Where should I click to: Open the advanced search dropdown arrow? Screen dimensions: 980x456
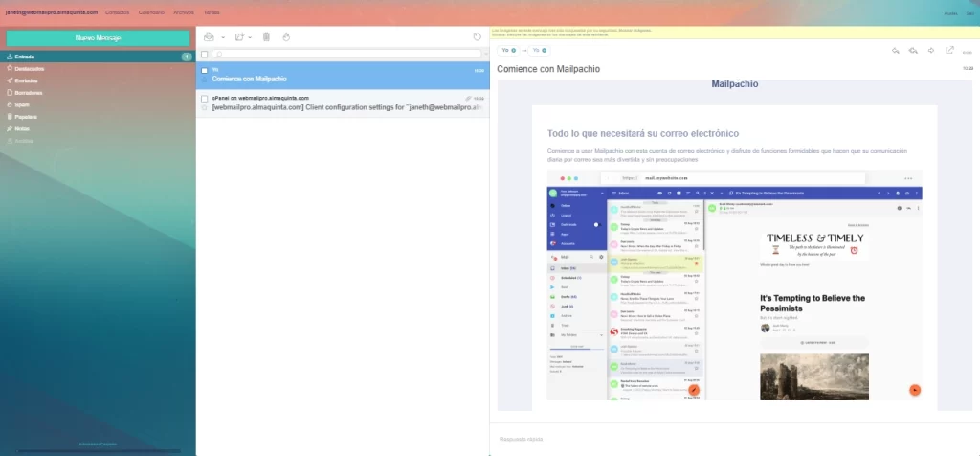point(485,55)
